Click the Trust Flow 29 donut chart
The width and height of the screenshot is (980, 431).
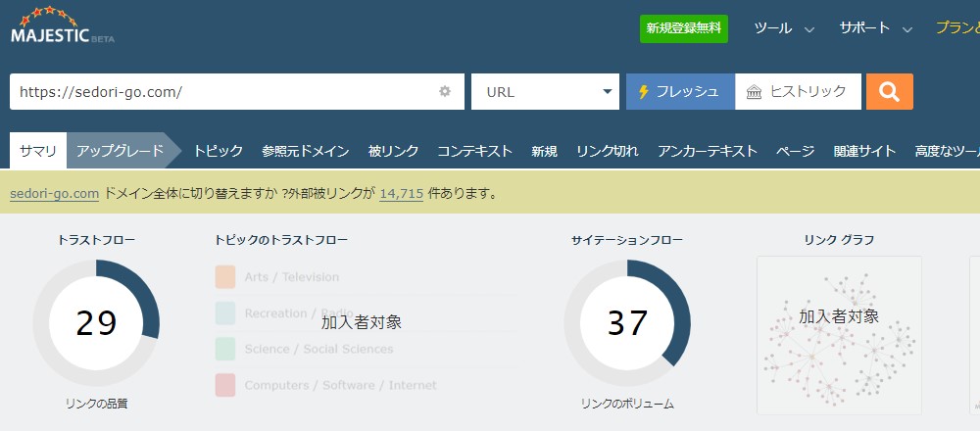pyautogui.click(x=96, y=323)
